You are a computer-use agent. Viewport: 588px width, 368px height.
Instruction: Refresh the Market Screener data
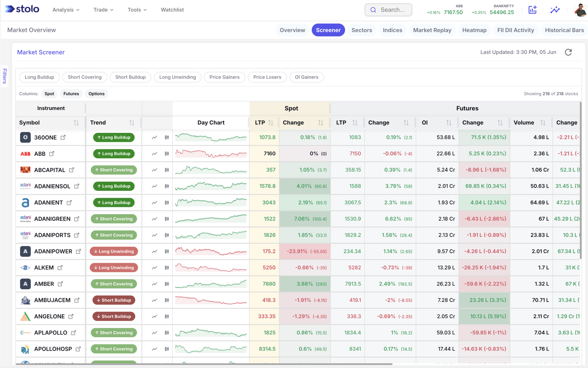pos(568,52)
